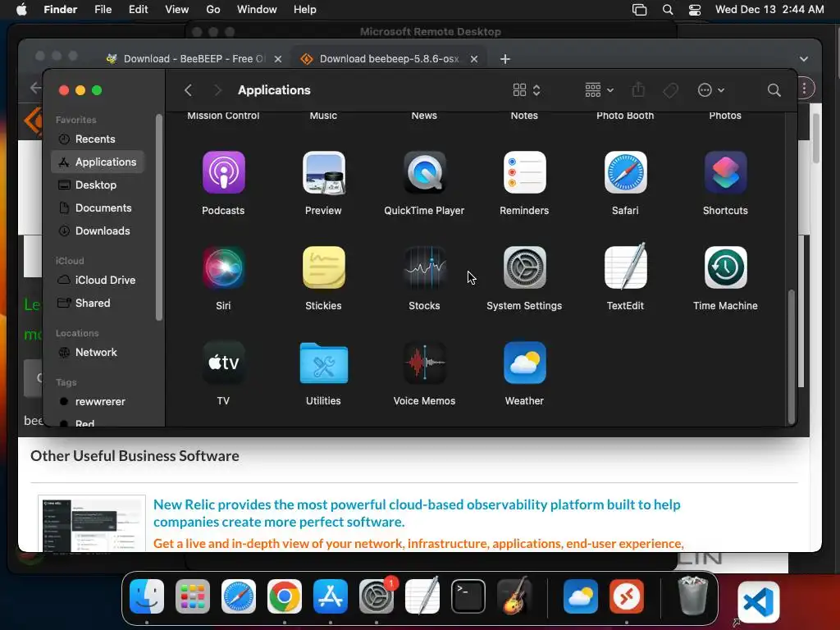Open the View menu
The width and height of the screenshot is (840, 630).
click(x=177, y=10)
